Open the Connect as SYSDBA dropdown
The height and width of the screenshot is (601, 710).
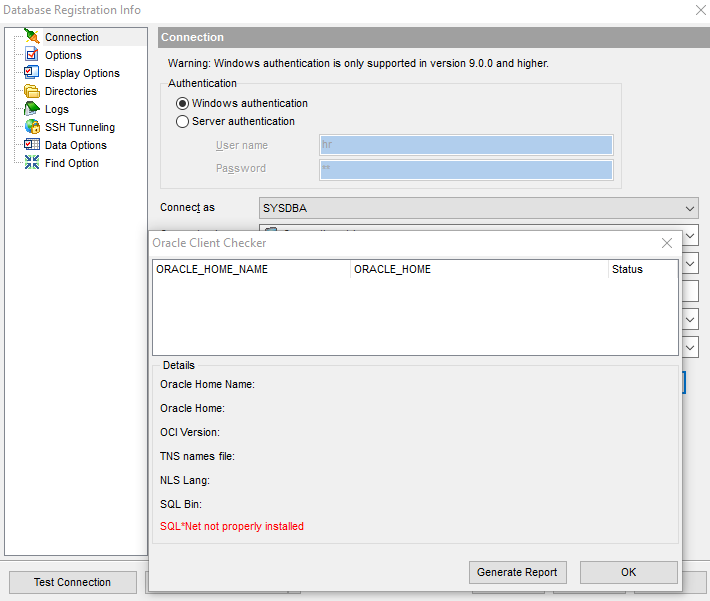coord(479,208)
